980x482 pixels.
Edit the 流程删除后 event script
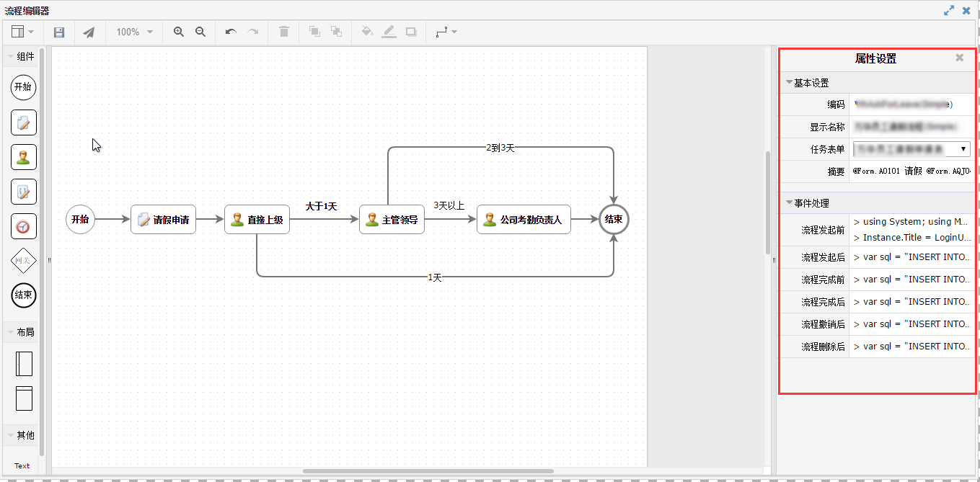(x=911, y=347)
